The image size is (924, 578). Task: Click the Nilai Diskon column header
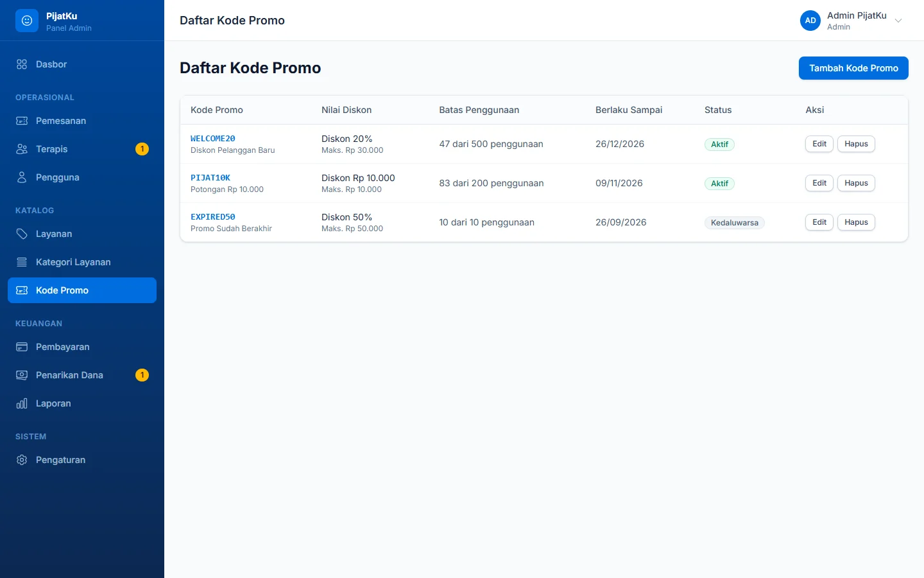346,110
